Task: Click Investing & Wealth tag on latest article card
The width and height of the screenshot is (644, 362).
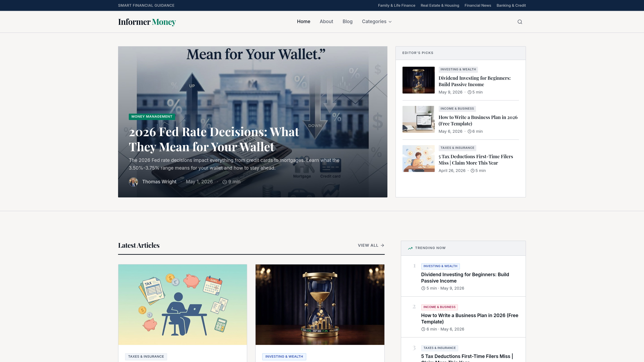Action: [284, 357]
